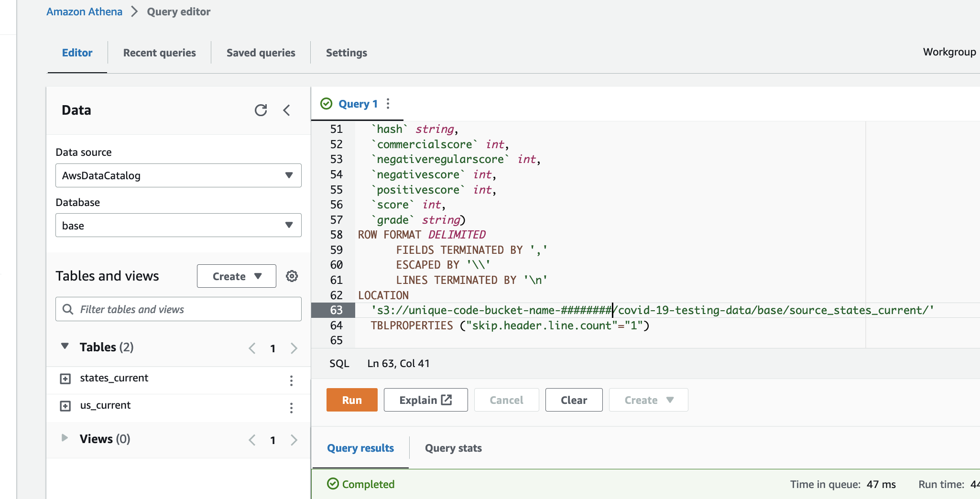The image size is (980, 499).
Task: Open the Recent queries tab
Action: (x=160, y=53)
